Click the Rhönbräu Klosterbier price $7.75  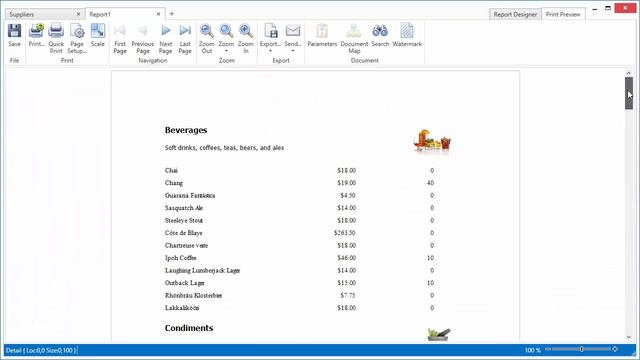point(348,296)
